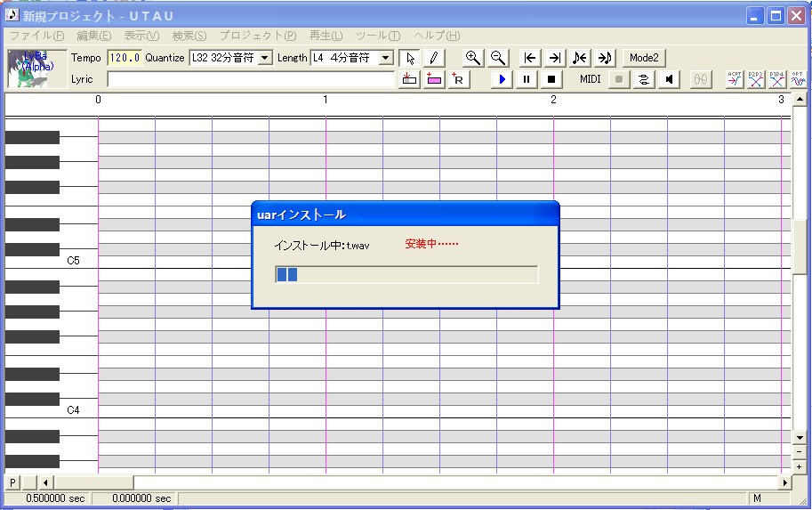Open the ヘルプ(H) menu

[437, 36]
